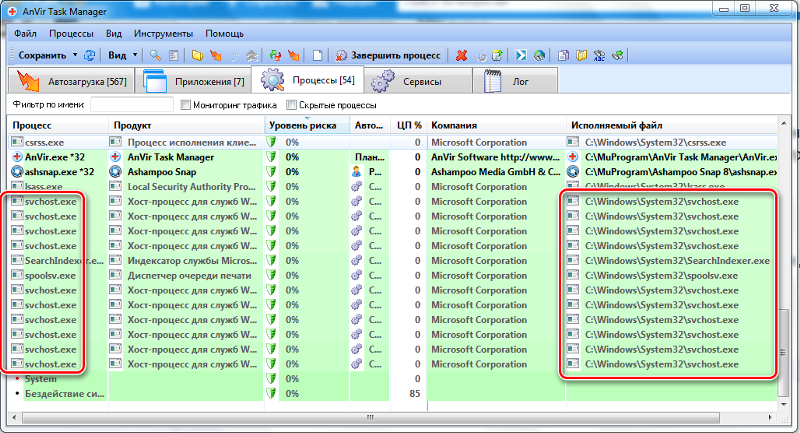
Task: Open the Инструменты menu
Action: (163, 34)
